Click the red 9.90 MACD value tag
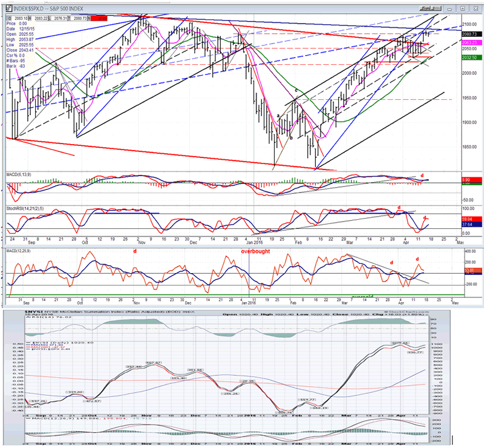 click(471, 180)
